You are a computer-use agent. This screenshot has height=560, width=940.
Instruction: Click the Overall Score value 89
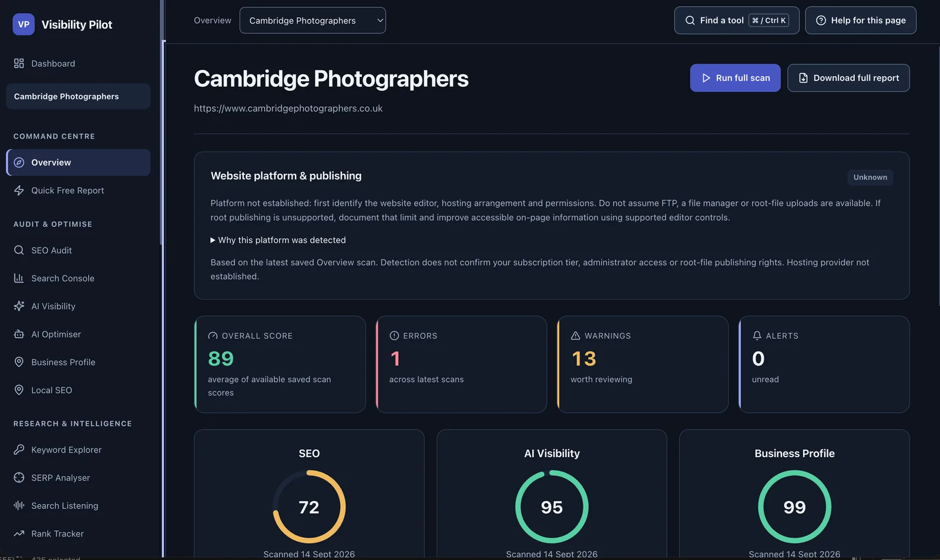pos(221,359)
